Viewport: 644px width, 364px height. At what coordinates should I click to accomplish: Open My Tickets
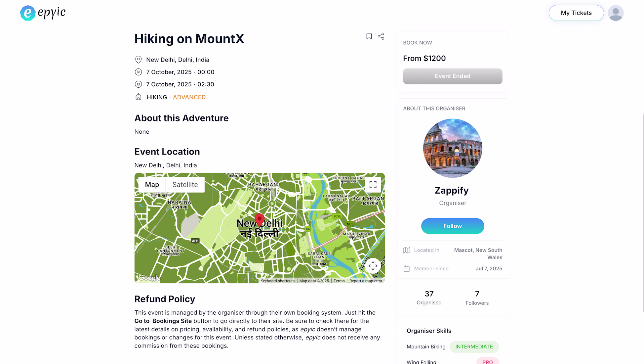point(576,13)
